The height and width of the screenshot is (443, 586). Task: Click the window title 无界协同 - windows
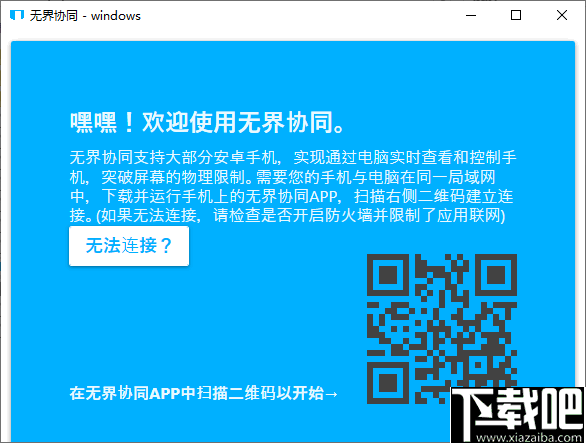pos(85,16)
